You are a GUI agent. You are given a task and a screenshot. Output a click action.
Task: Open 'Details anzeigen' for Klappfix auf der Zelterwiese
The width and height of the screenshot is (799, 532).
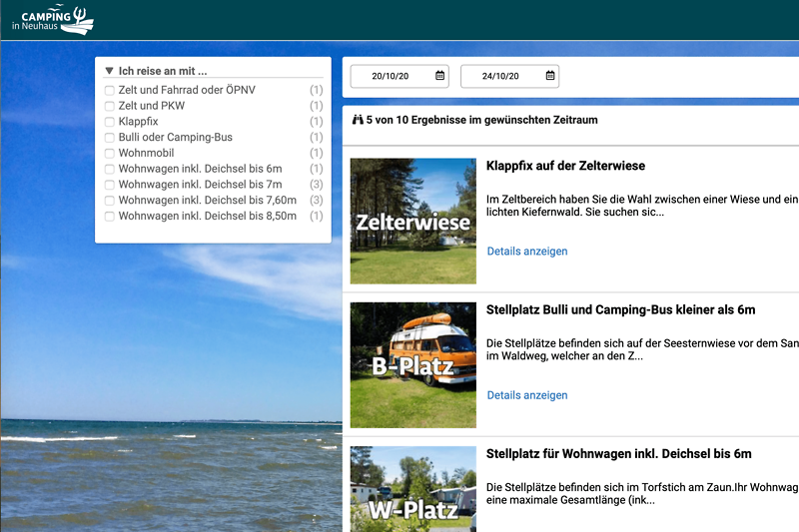tap(527, 251)
